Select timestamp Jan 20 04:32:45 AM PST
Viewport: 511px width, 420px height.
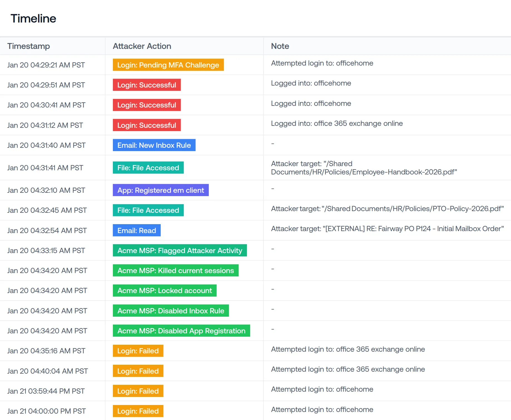pos(47,210)
